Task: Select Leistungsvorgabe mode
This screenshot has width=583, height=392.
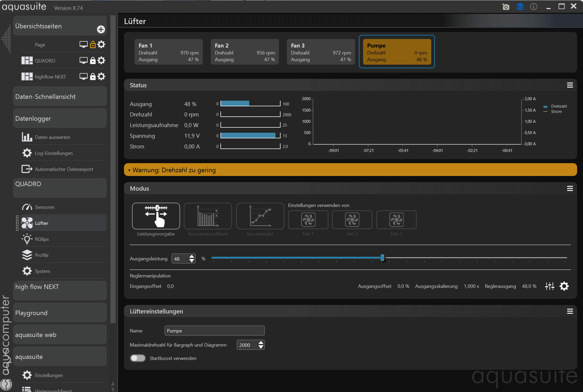Action: (156, 216)
